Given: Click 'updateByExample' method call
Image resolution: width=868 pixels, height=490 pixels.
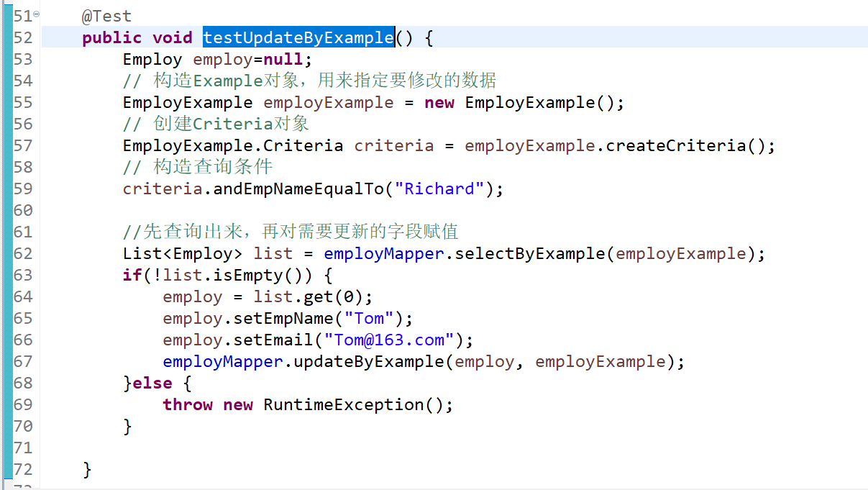Looking at the screenshot, I should pyautogui.click(x=369, y=361).
